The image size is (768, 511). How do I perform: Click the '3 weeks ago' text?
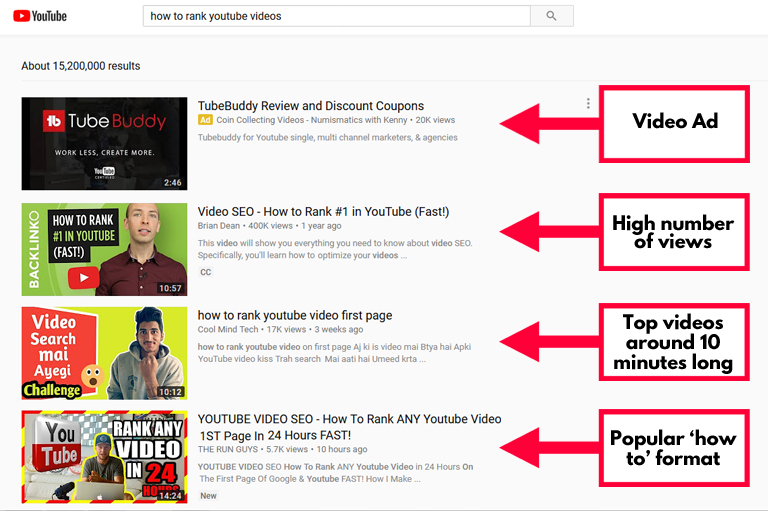click(x=339, y=330)
